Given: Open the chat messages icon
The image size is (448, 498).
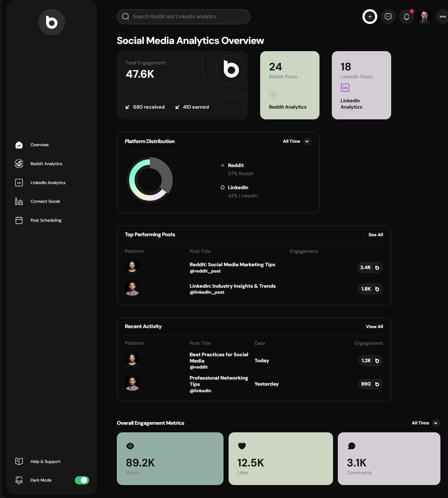Looking at the screenshot, I should click(388, 17).
